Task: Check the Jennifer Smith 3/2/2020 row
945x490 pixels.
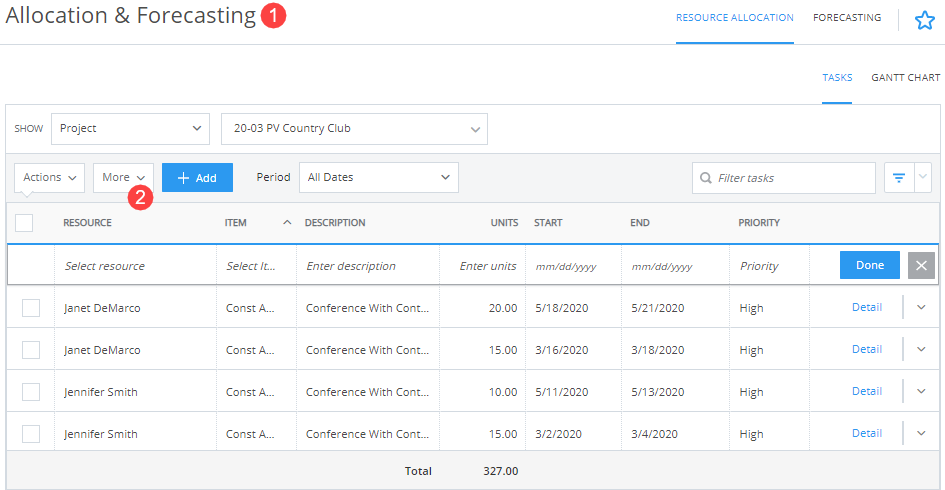Action: (31, 434)
